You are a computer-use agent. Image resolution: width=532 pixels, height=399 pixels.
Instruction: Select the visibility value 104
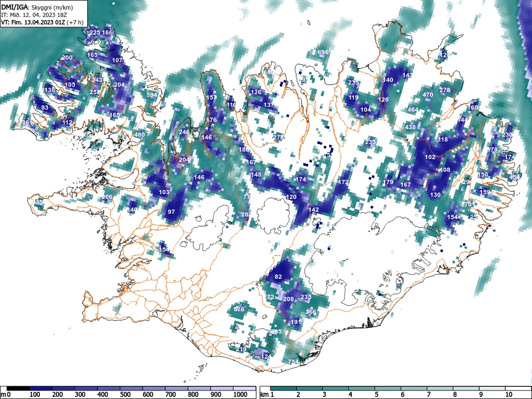(x=365, y=110)
